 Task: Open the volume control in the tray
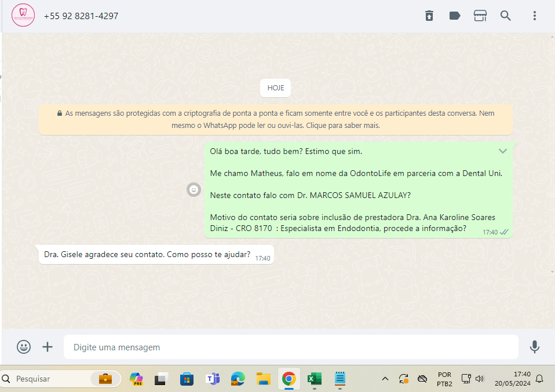pyautogui.click(x=480, y=379)
